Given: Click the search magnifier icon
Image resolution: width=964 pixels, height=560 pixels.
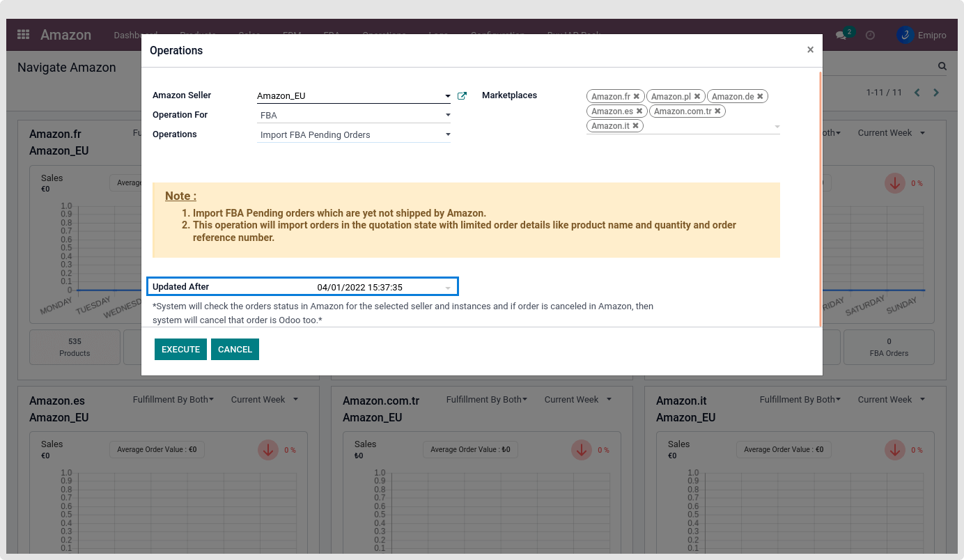Looking at the screenshot, I should click(942, 67).
